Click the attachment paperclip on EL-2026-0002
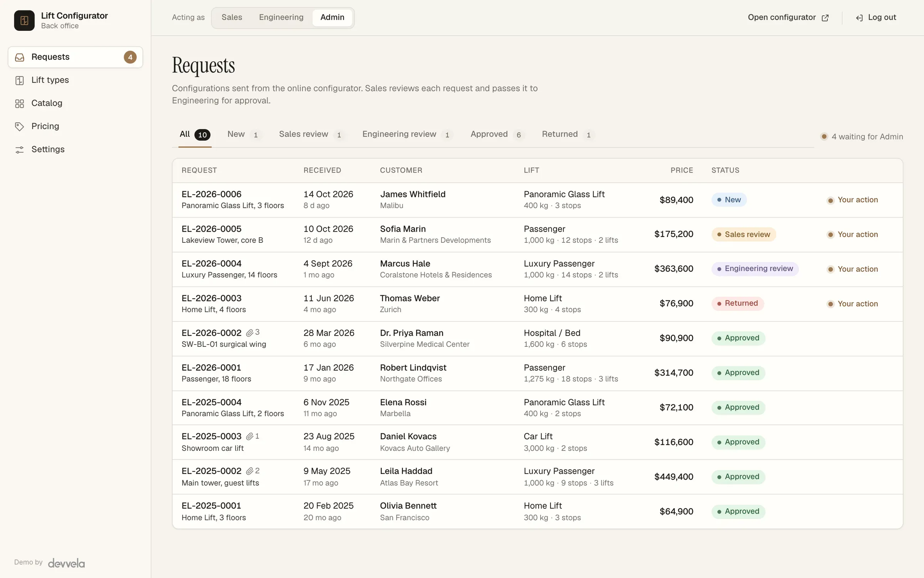The width and height of the screenshot is (924, 578). coord(250,333)
